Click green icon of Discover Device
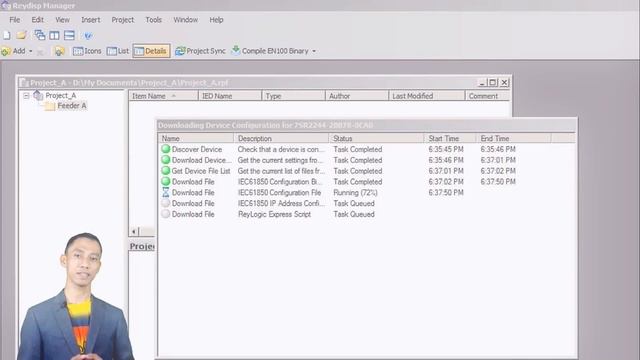Viewport: 640px width, 360px height. (x=165, y=149)
